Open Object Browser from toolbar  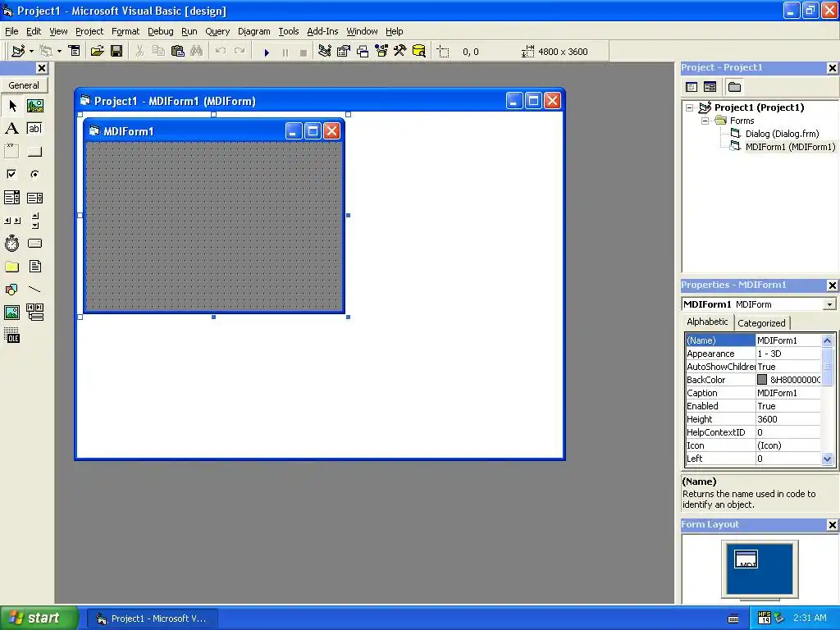coord(381,52)
